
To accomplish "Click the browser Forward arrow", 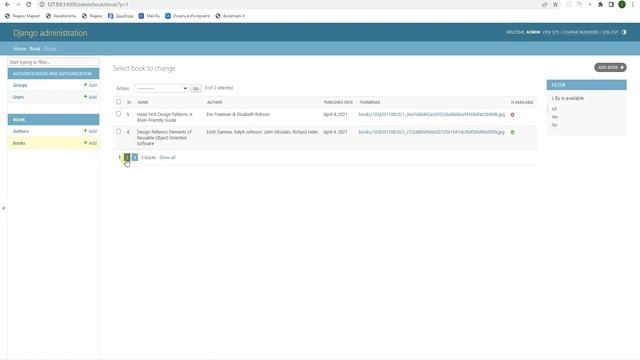I will tap(18, 4).
